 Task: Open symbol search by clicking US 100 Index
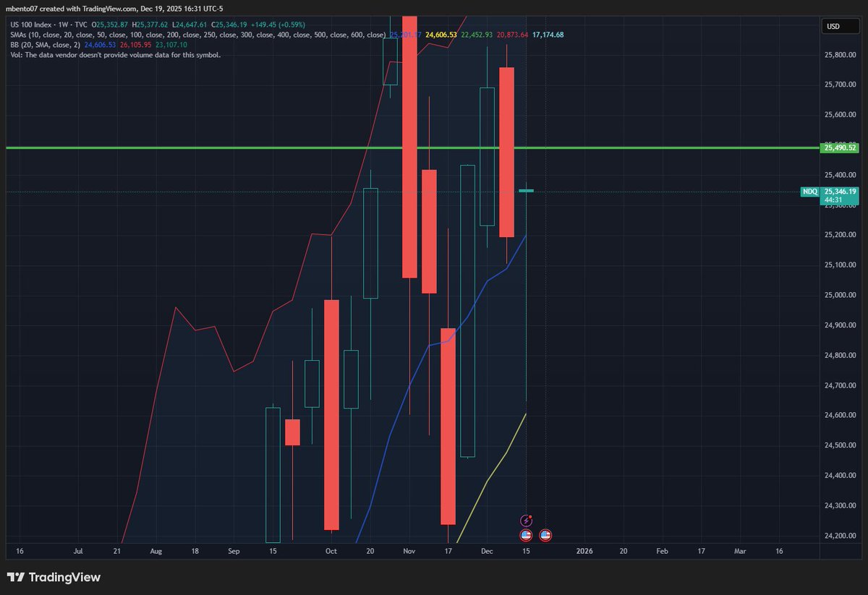[33, 24]
